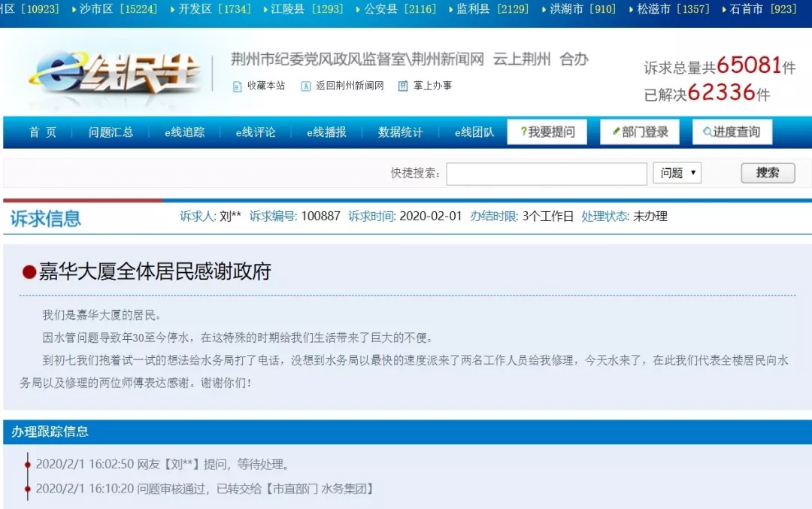
Task: Open 数据统计 statistics page
Action: pyautogui.click(x=400, y=132)
